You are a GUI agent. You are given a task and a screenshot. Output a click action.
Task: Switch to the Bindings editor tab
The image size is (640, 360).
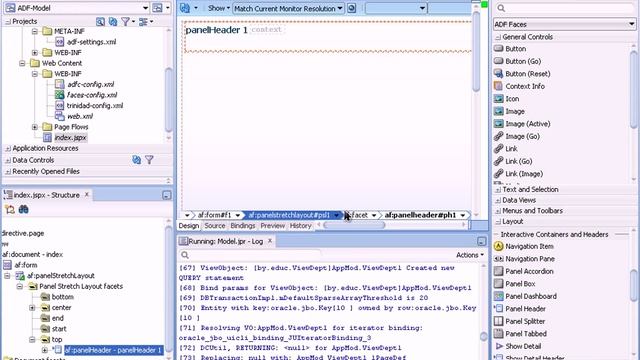[x=242, y=226]
